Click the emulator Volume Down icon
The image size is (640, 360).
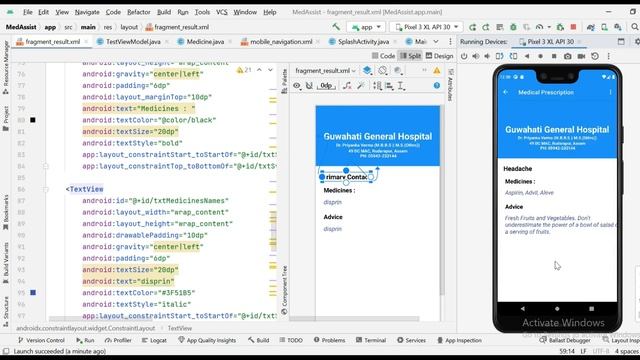[x=487, y=56]
